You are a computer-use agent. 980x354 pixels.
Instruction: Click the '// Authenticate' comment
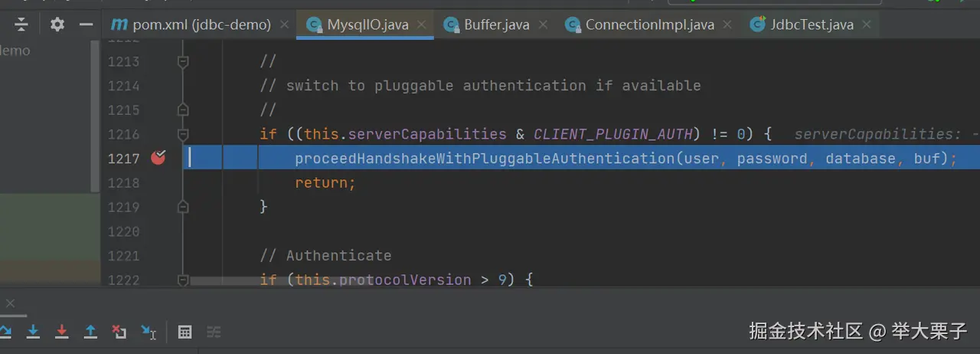point(325,256)
